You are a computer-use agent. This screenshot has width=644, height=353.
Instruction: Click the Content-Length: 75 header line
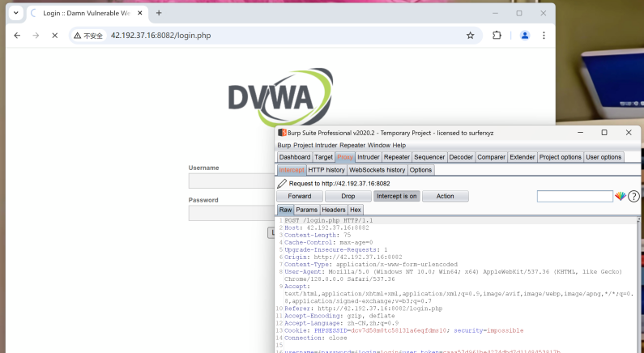click(318, 235)
